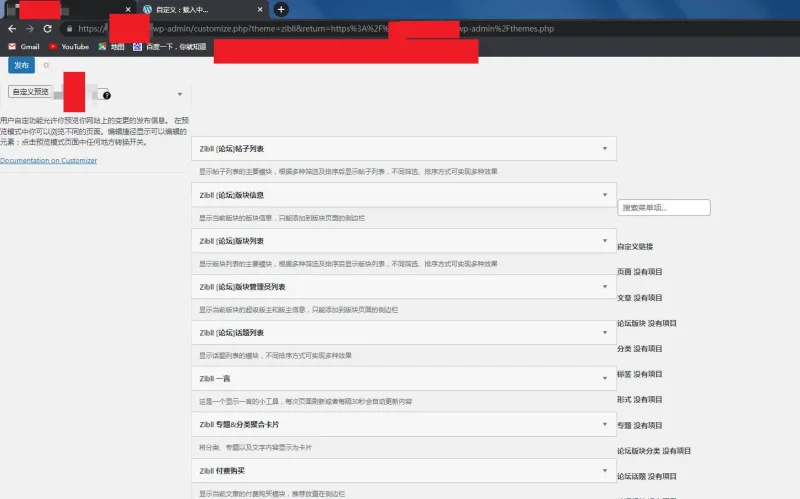Reload the page with the refresh icon
This screenshot has width=800, height=499.
47,29
